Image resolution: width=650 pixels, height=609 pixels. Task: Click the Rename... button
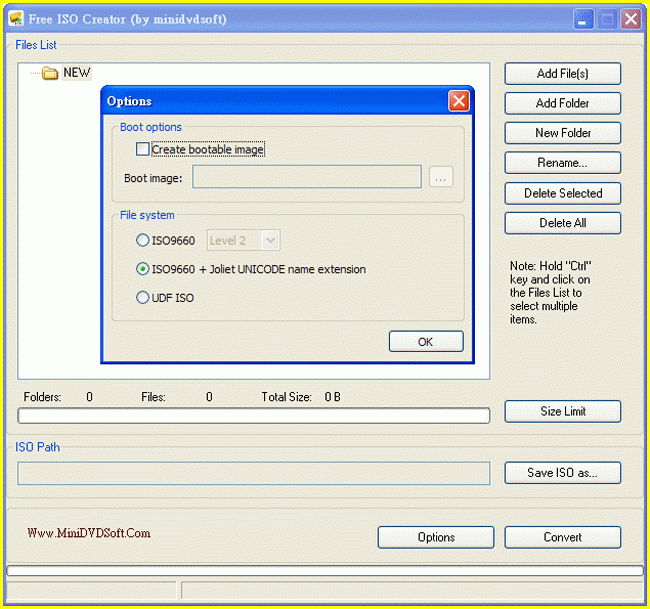click(562, 163)
